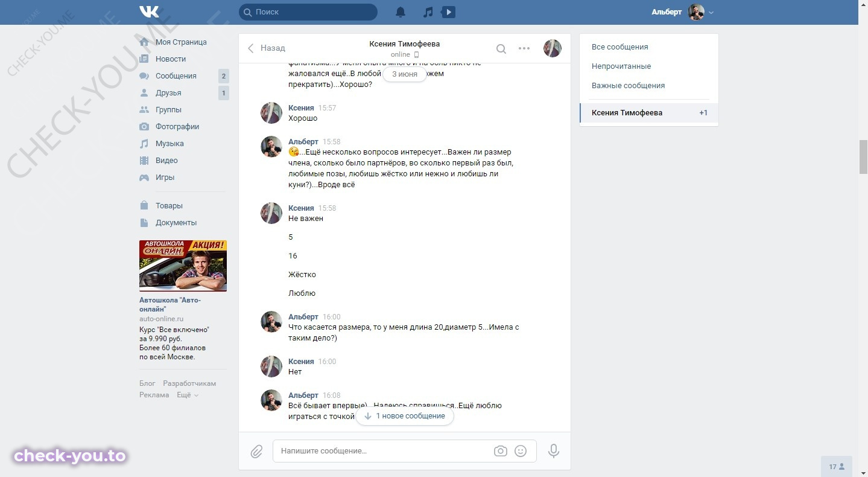
Task: Select Ксения Тимофеева tab in right panel
Action: pos(649,113)
